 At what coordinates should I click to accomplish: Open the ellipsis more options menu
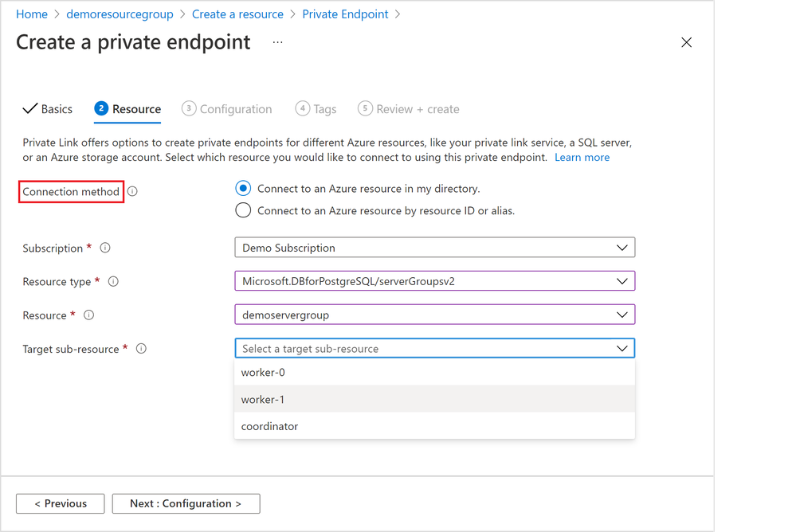(x=277, y=42)
